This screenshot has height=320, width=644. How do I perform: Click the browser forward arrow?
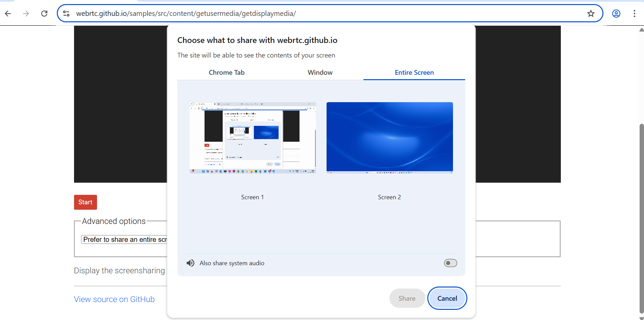point(26,14)
